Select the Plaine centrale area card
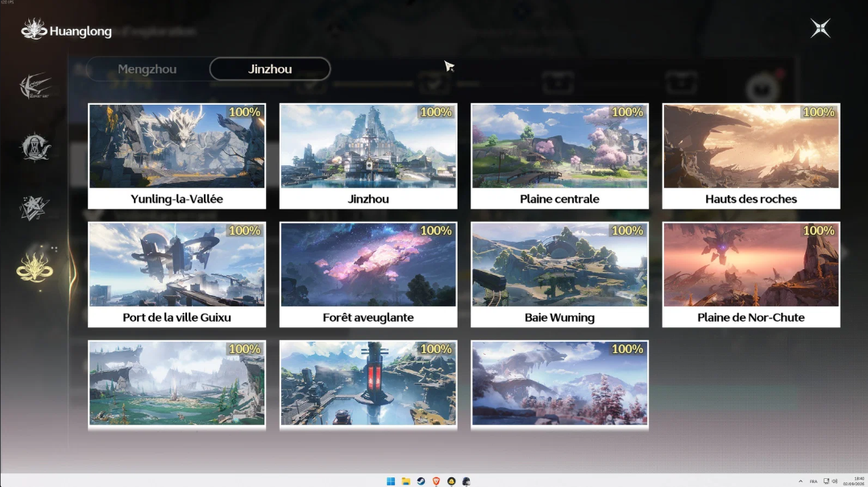 click(559, 156)
